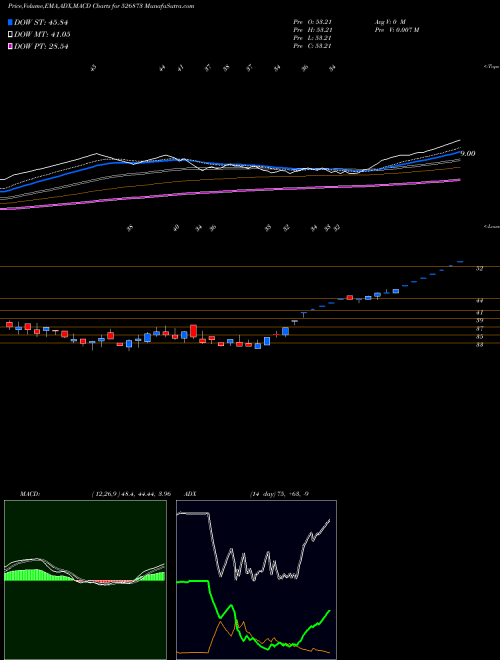The width and height of the screenshot is (500, 660).
Task: Click the Avg V volume readout
Action: pyautogui.click(x=389, y=21)
